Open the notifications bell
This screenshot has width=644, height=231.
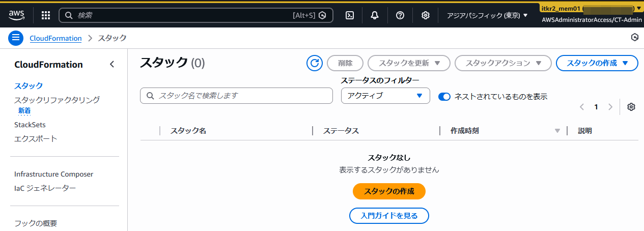pyautogui.click(x=375, y=15)
